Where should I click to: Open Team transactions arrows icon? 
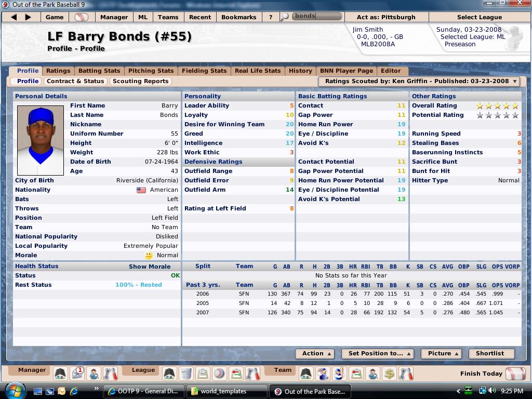(356, 374)
